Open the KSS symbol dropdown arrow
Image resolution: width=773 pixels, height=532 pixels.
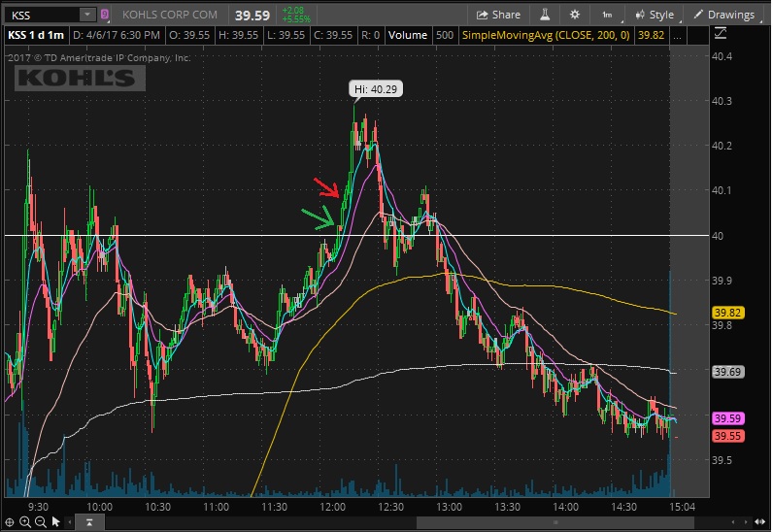tap(87, 15)
